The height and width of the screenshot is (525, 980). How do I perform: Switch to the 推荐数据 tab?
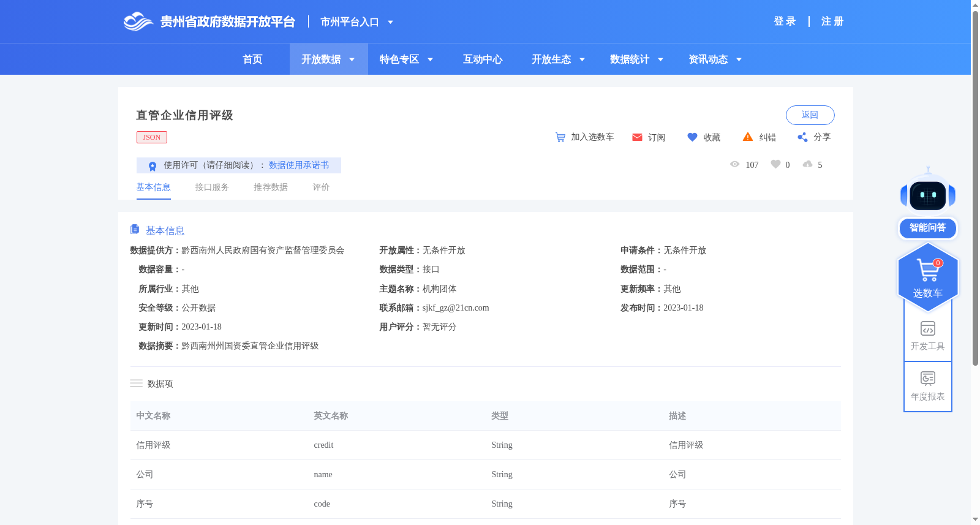click(271, 187)
